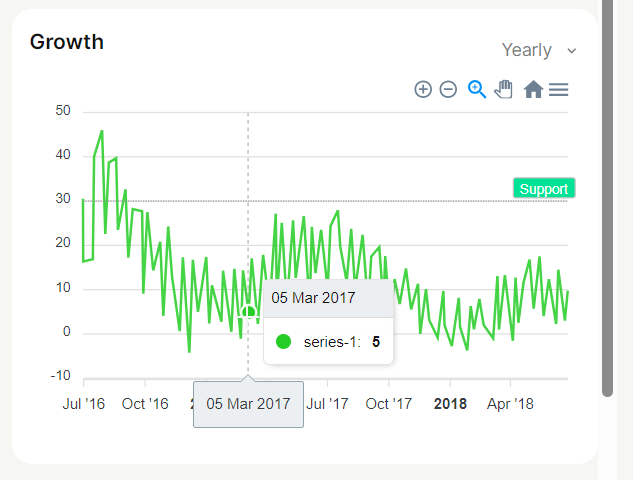
Task: Click the highlighted data point marker
Action: click(249, 312)
